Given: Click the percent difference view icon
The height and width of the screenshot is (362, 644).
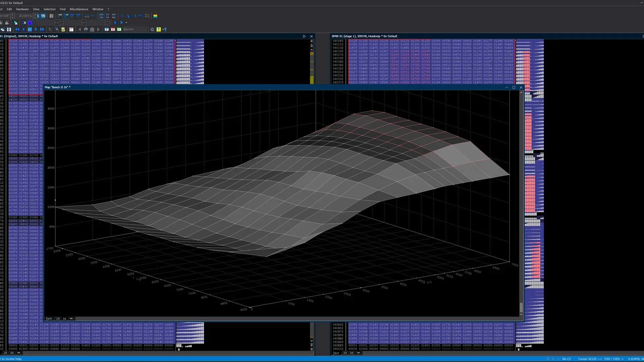Looking at the screenshot, I should pyautogui.click(x=122, y=16).
